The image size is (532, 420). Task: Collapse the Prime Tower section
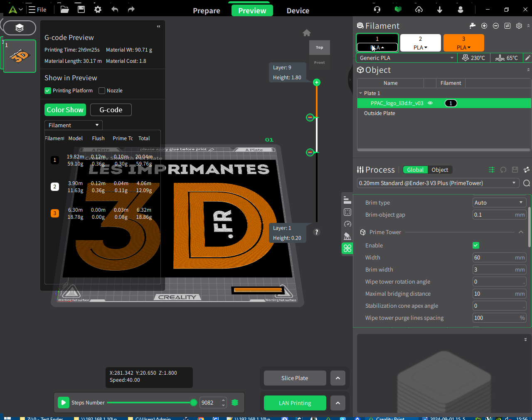point(521,232)
